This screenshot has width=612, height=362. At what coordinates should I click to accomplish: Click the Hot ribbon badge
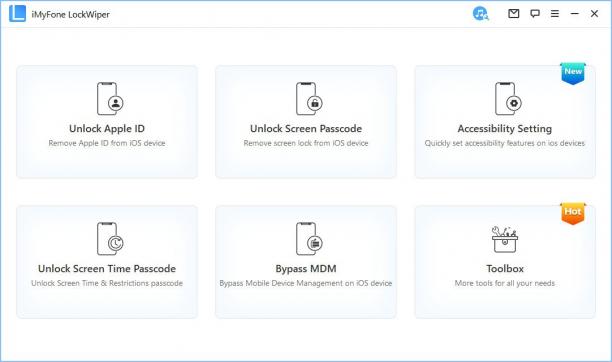(x=573, y=213)
